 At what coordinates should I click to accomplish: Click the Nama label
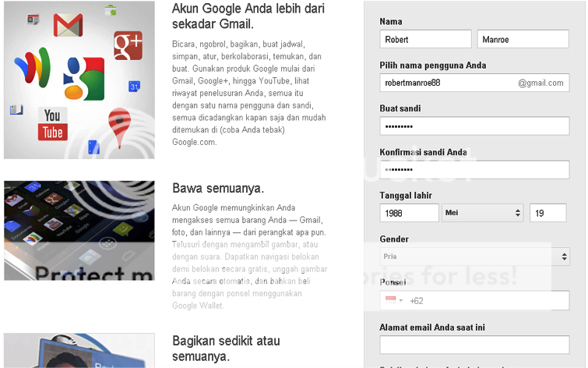tap(391, 22)
